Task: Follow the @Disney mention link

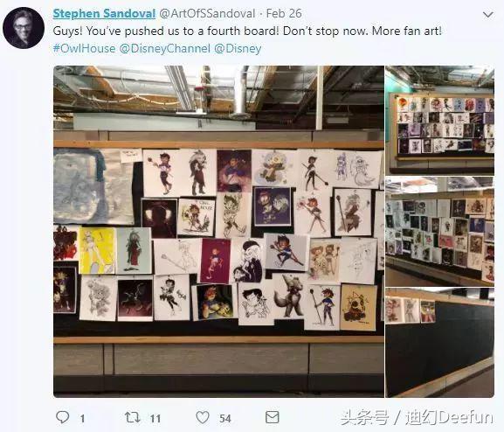Action: pyautogui.click(x=238, y=49)
